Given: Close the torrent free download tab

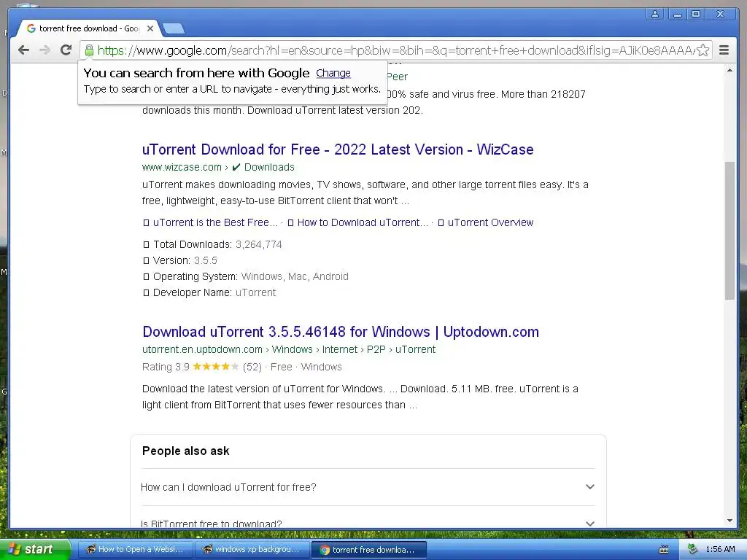Looking at the screenshot, I should point(150,28).
